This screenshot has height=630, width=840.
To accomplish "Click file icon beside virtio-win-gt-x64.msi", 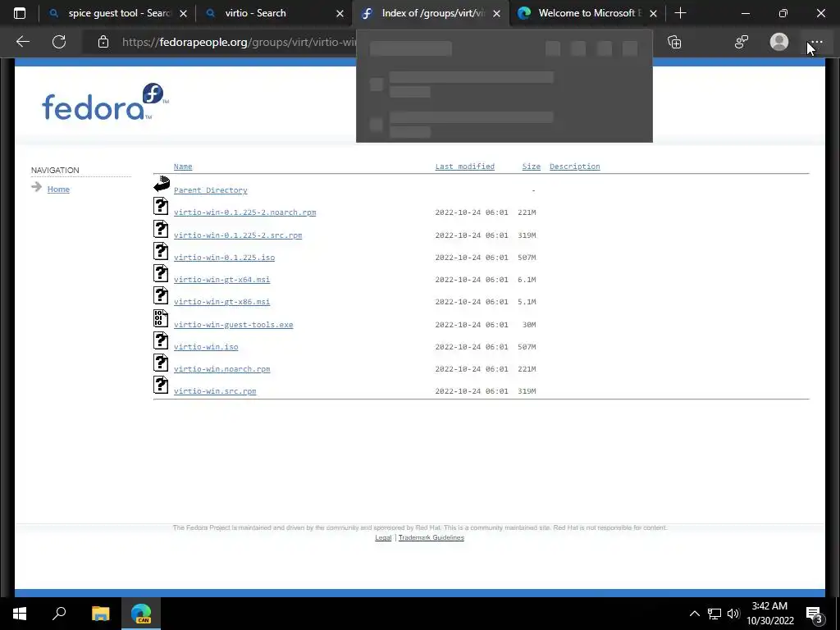I will click(x=161, y=273).
